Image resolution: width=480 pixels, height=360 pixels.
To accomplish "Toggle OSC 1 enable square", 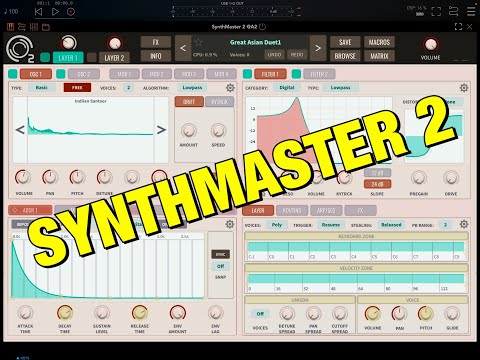I will (x=13, y=74).
